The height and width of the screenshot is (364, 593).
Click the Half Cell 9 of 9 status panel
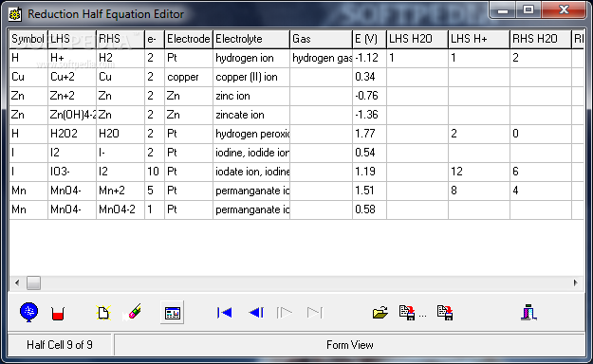click(60, 345)
